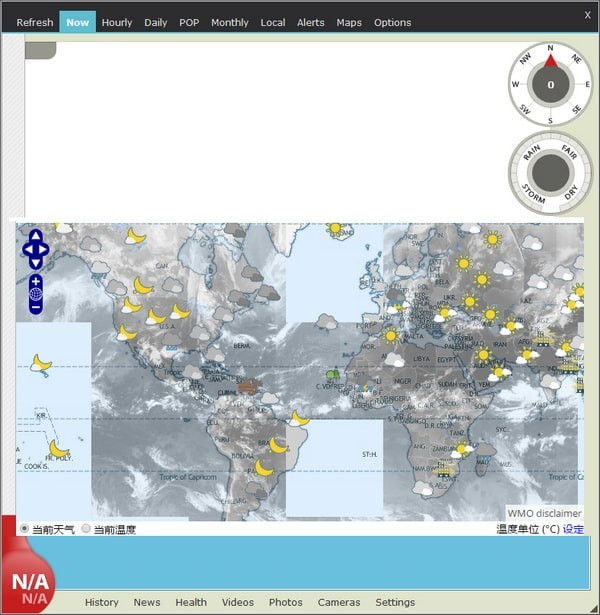600x615 pixels.
Task: Zoom in on the weather map
Action: click(x=36, y=281)
